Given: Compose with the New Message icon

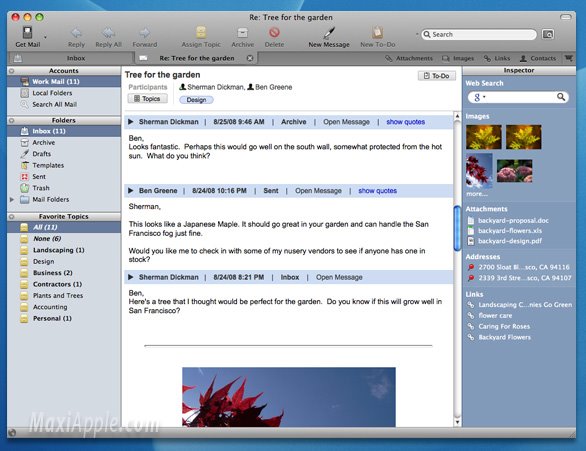Looking at the screenshot, I should pyautogui.click(x=329, y=33).
